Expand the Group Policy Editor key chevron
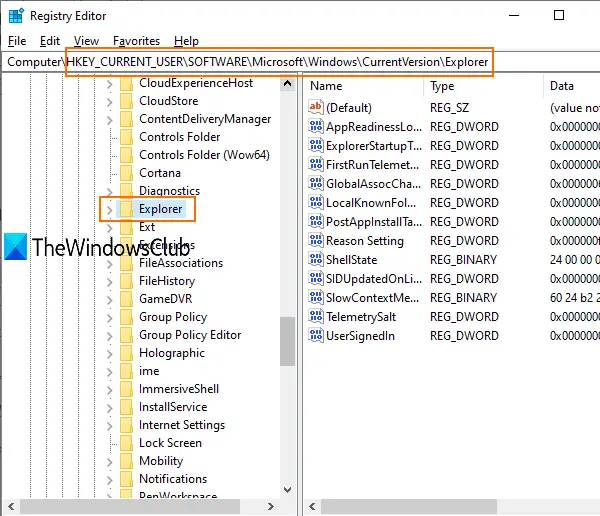The height and width of the screenshot is (516, 600). pyautogui.click(x=110, y=336)
